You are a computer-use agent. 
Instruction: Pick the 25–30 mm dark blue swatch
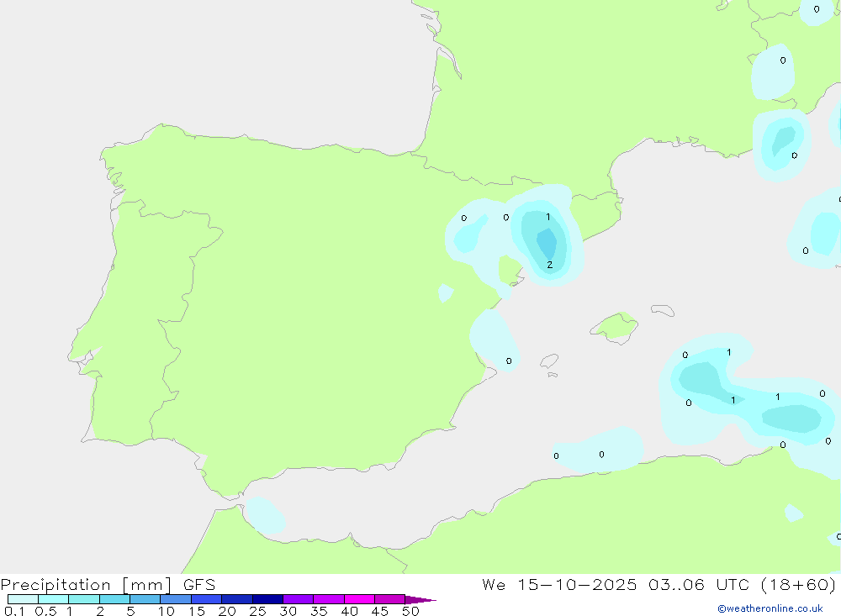click(x=267, y=599)
